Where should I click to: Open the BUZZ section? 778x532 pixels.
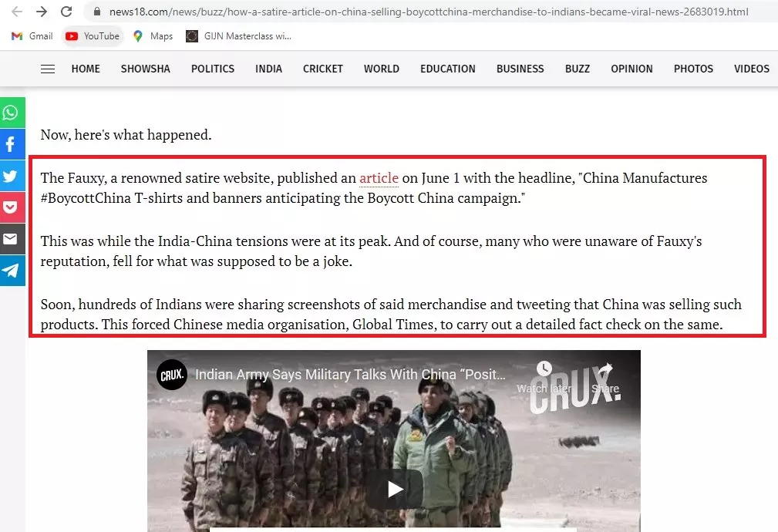pyautogui.click(x=578, y=69)
